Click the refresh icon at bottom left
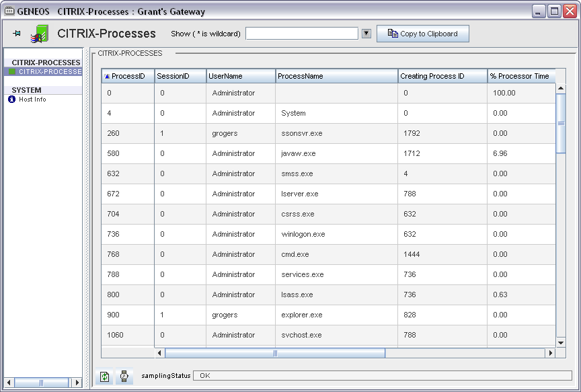This screenshot has width=581, height=392. click(105, 377)
